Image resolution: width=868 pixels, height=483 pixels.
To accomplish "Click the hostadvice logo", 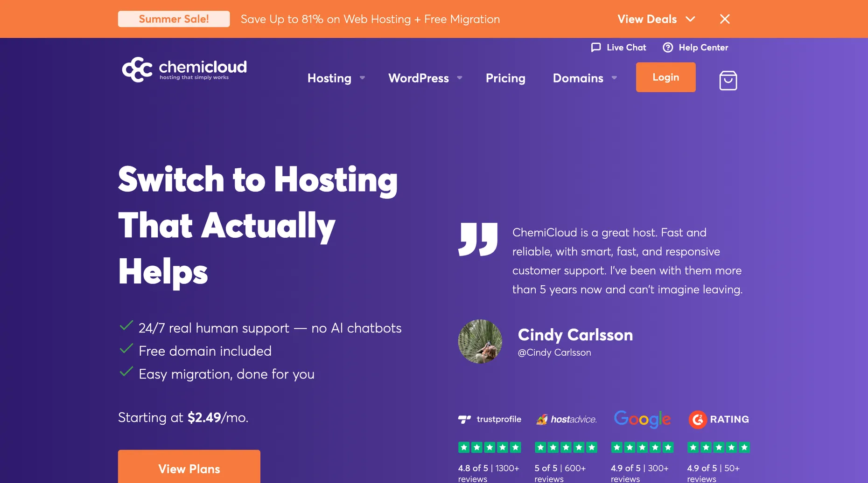I will 566,419.
